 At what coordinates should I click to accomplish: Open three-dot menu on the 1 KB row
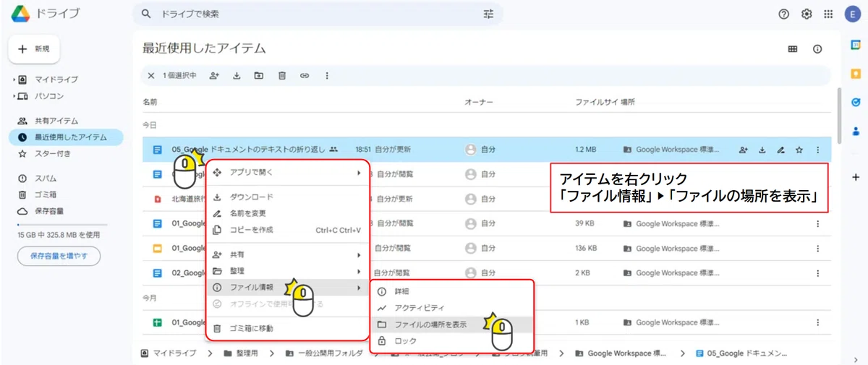(818, 322)
